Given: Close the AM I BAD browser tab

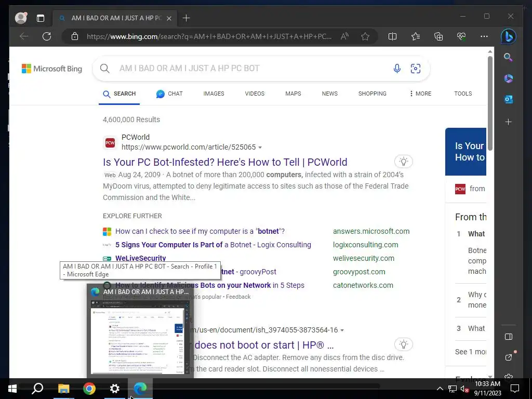Looking at the screenshot, I should coord(169,18).
